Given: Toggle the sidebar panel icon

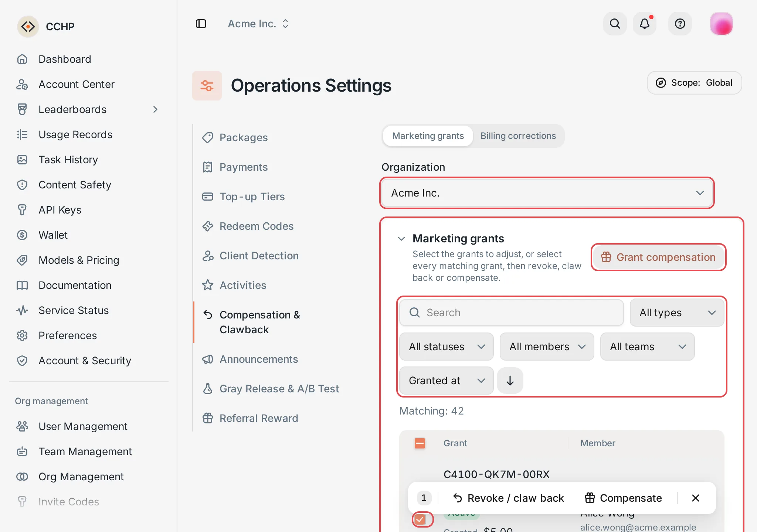Looking at the screenshot, I should (x=201, y=24).
